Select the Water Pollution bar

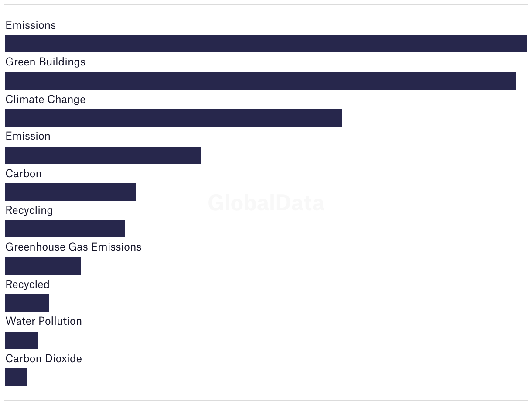coord(21,340)
